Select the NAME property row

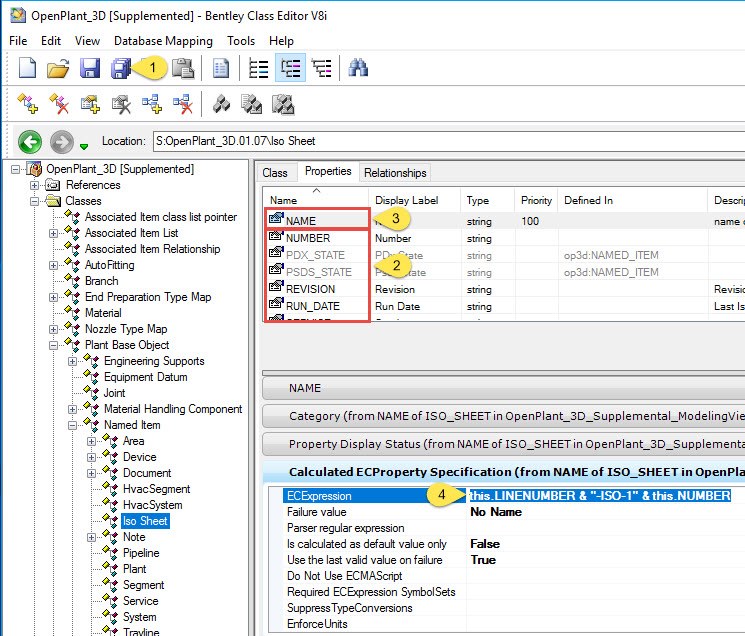click(x=504, y=221)
